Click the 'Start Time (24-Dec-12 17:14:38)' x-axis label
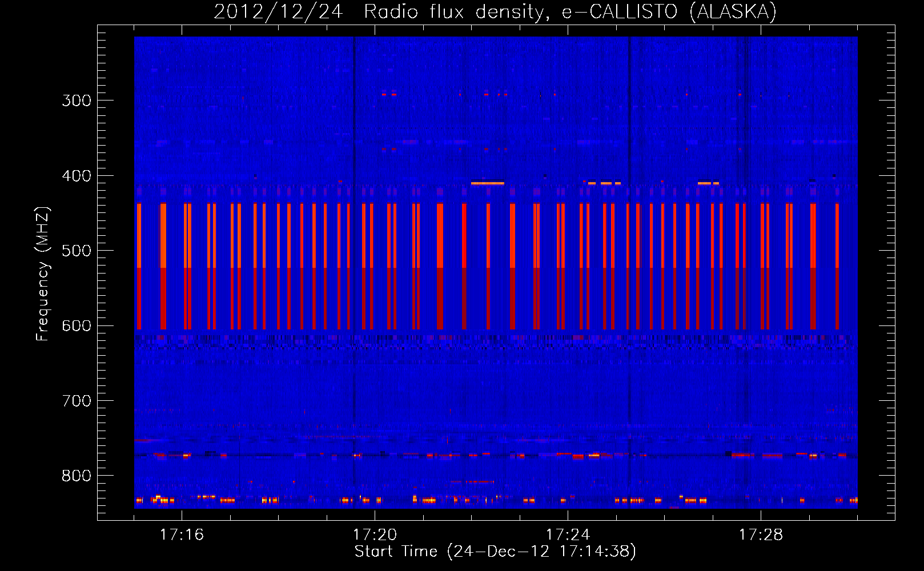Viewport: 924px width, 571px height. [495, 552]
